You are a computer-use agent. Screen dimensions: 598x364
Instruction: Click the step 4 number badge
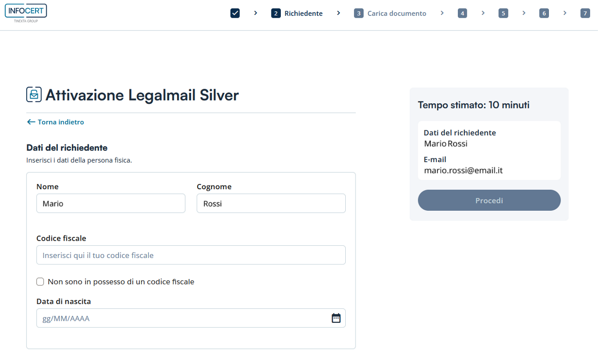coord(462,13)
